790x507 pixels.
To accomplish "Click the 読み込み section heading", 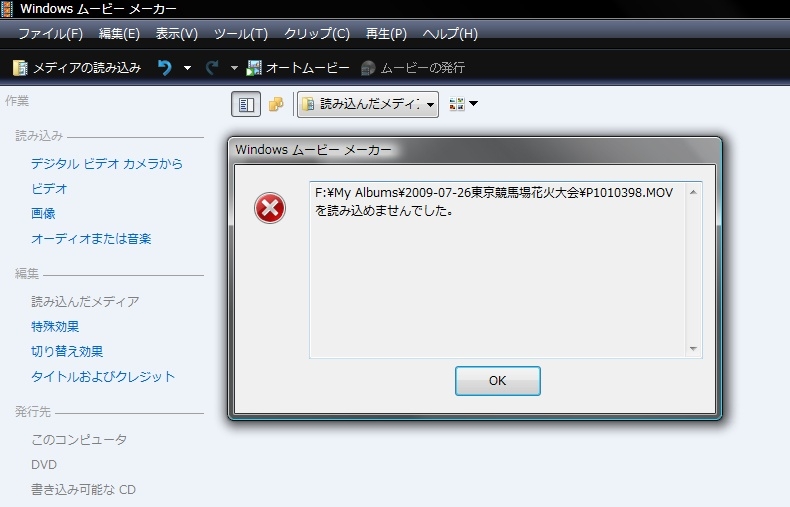I will point(39,136).
